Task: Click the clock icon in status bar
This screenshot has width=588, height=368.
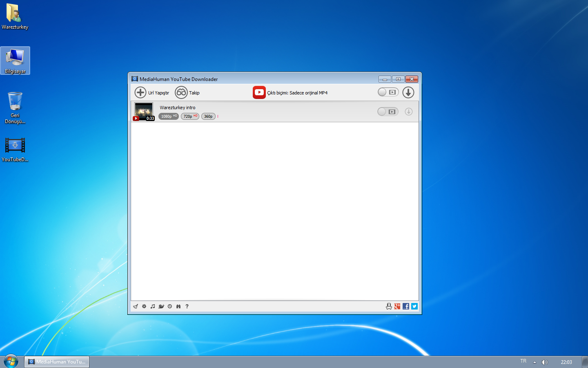Action: pyautogui.click(x=170, y=306)
